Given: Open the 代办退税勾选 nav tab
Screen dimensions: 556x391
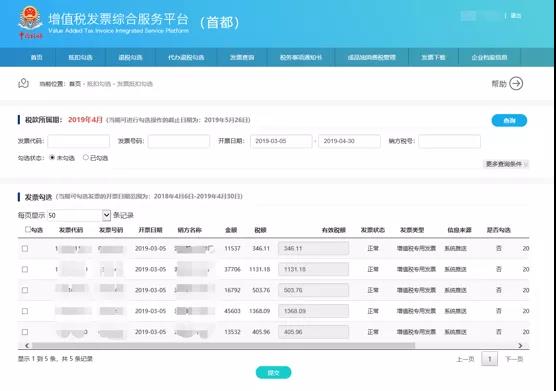Looking at the screenshot, I should tap(186, 57).
